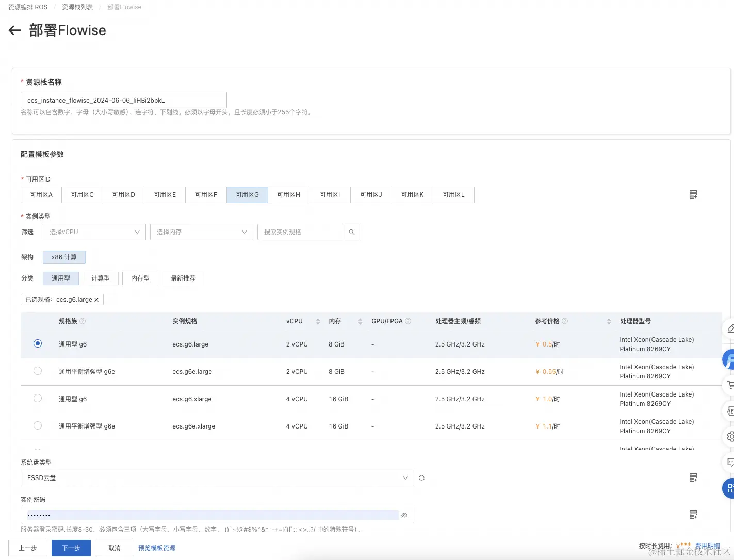Select radio for ecs.g6e.xlarge row
Image resolution: width=734 pixels, height=560 pixels.
click(38, 425)
